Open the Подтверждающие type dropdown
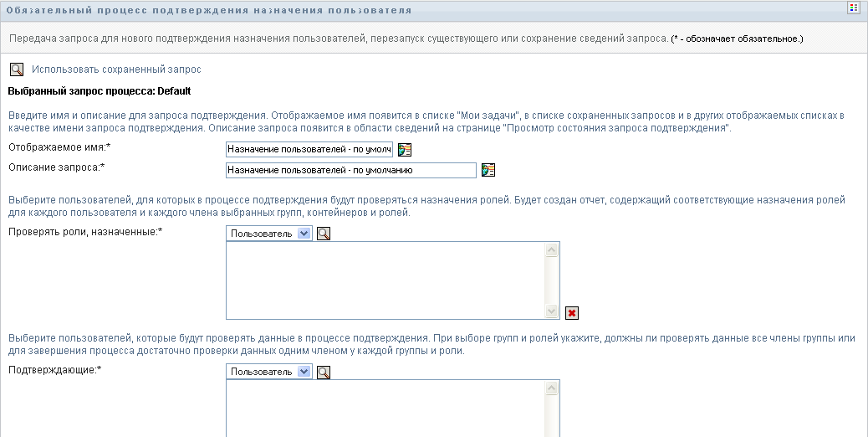 269,371
